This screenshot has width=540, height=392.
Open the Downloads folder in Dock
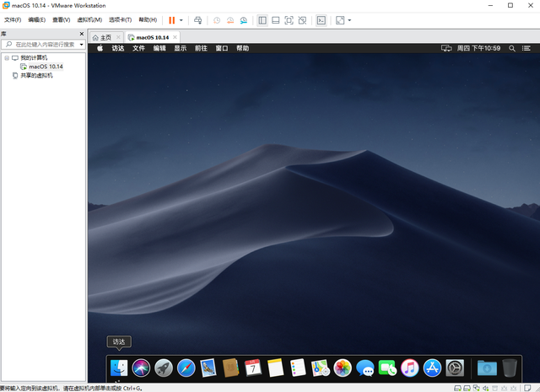[487, 368]
